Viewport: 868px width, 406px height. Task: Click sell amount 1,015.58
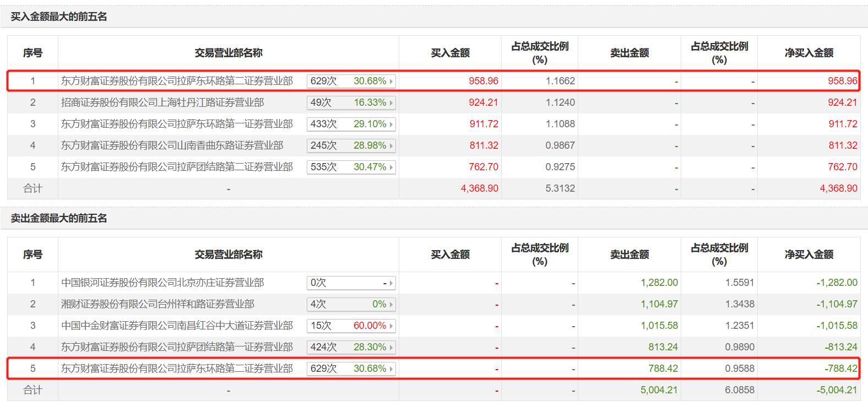(x=659, y=326)
